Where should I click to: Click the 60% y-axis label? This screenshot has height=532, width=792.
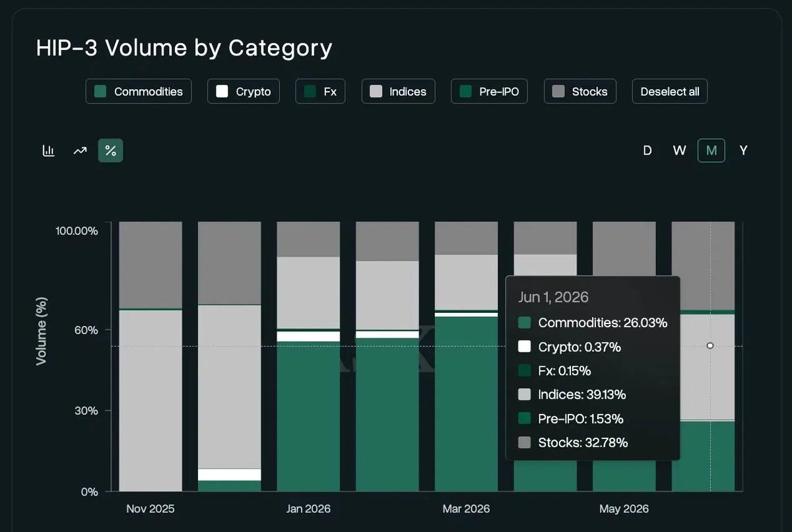point(86,330)
